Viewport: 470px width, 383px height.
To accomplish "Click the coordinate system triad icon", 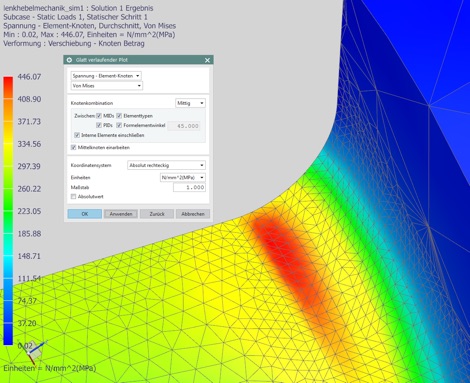I will coord(35,353).
